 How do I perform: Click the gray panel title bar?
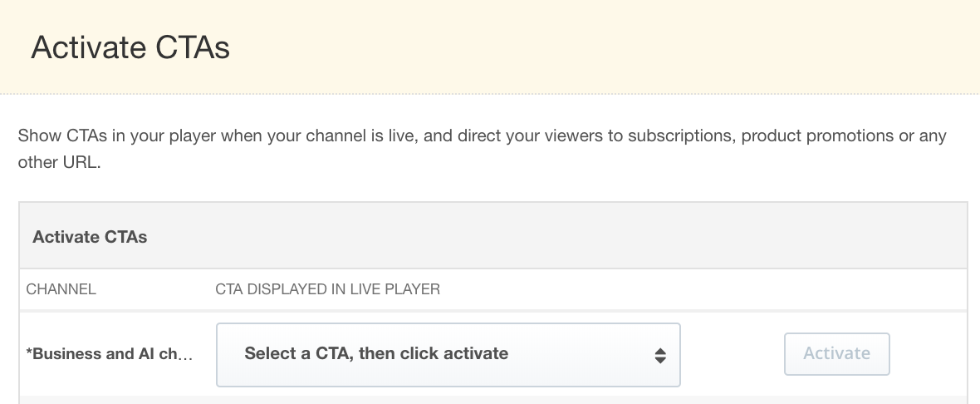(x=493, y=236)
